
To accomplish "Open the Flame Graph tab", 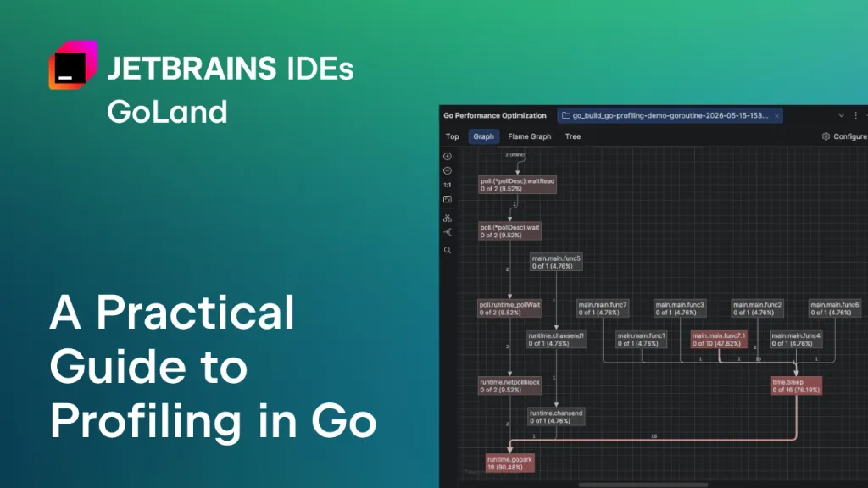I will (x=529, y=136).
